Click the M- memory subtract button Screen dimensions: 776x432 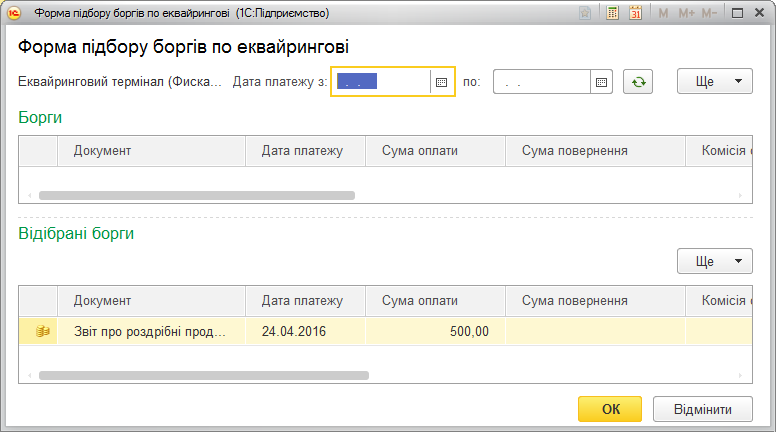(709, 13)
